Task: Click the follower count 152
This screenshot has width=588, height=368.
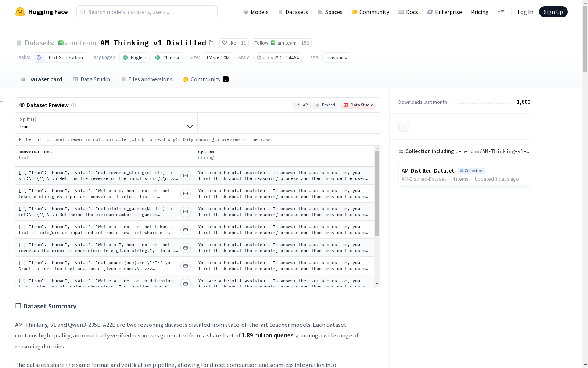Action: click(305, 43)
